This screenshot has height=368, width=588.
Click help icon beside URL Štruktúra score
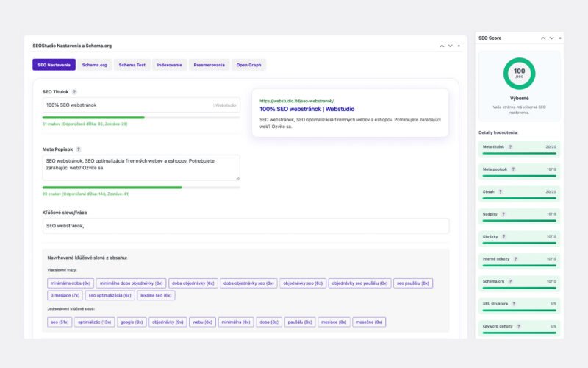[x=514, y=304]
